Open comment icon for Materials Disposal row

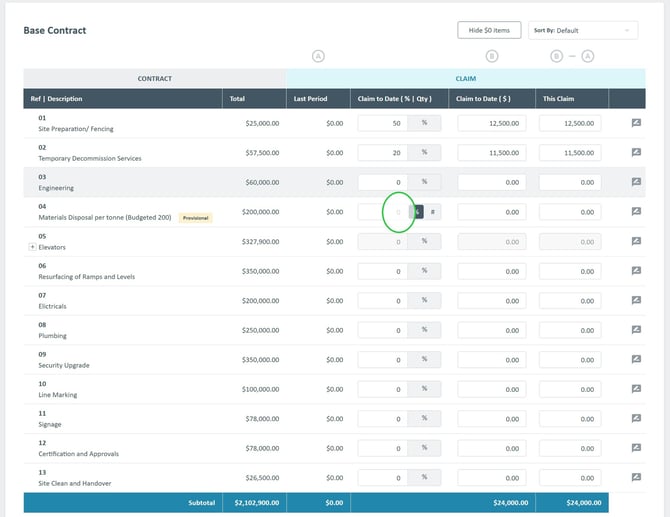click(x=635, y=212)
